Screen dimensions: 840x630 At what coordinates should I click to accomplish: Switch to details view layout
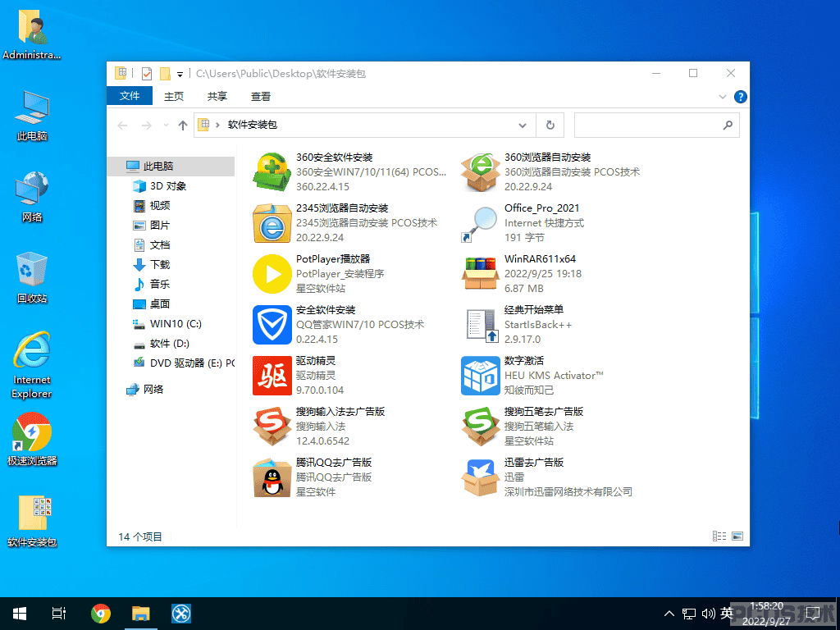[719, 536]
